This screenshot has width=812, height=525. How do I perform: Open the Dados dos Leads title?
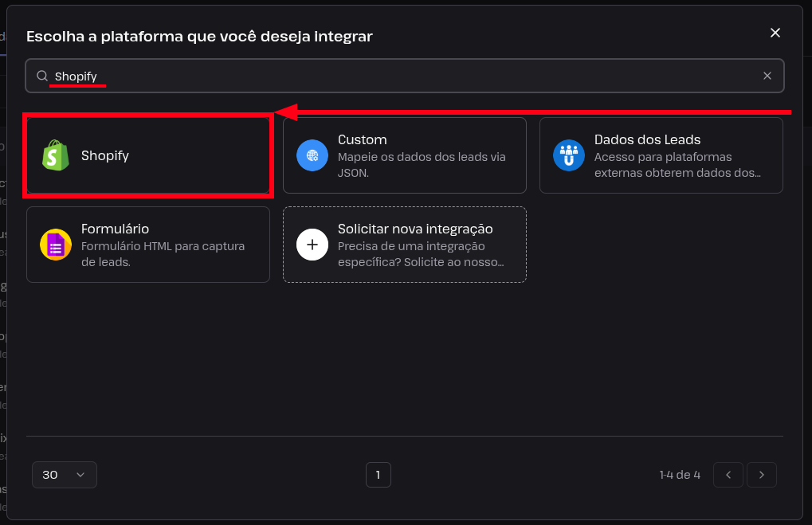[x=647, y=139]
